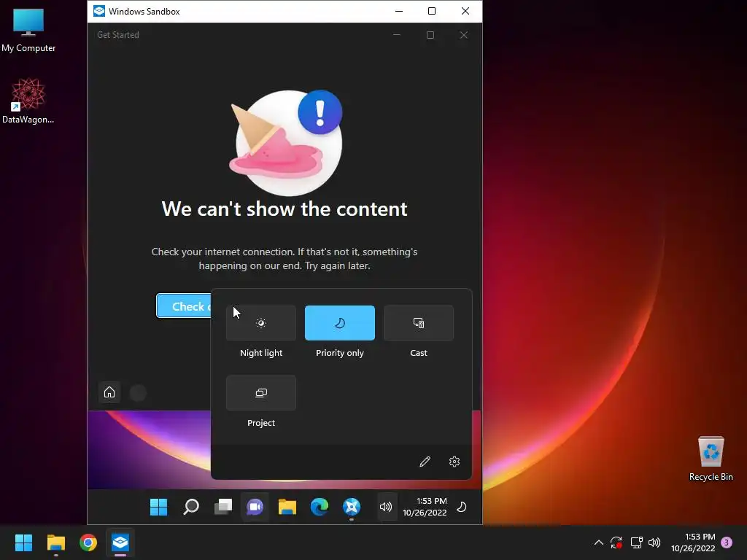The height and width of the screenshot is (560, 747).
Task: Open Chat in the sandbox taskbar
Action: pyautogui.click(x=255, y=507)
